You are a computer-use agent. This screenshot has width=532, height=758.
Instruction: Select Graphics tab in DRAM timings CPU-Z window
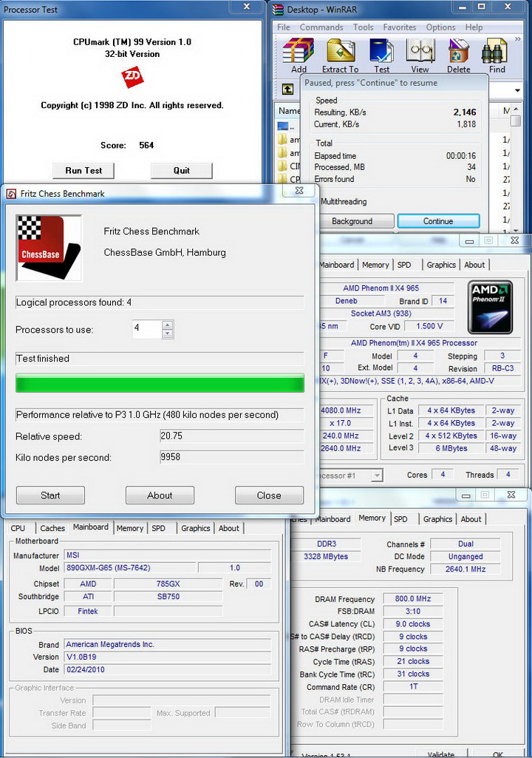437,519
